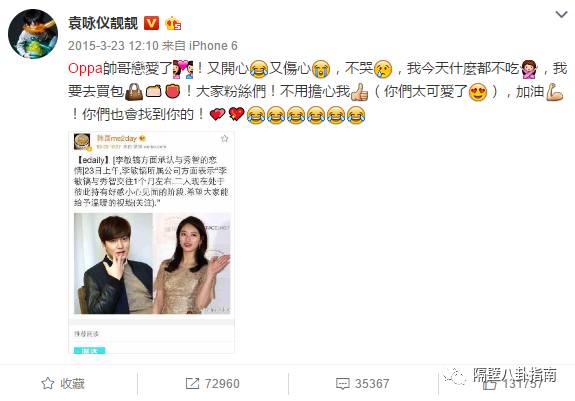Click the repost share icon
Screen dimensions: 575x401
[192, 383]
